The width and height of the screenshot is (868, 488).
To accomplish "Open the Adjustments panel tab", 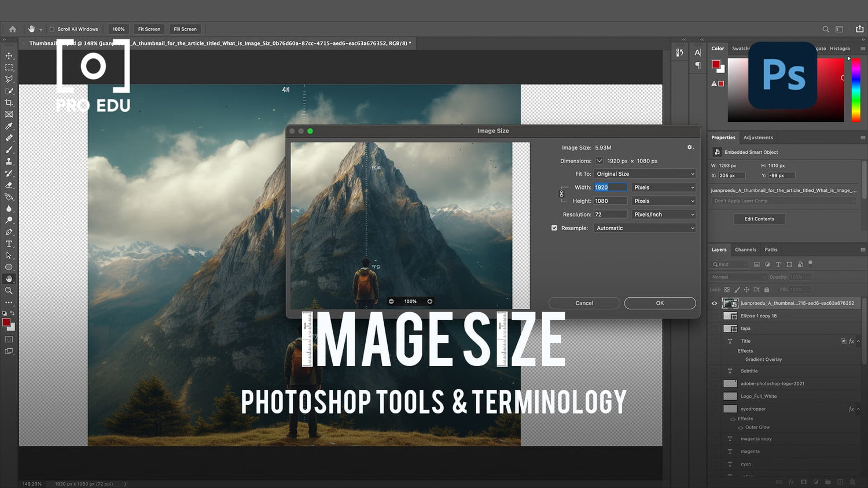I will click(x=759, y=137).
